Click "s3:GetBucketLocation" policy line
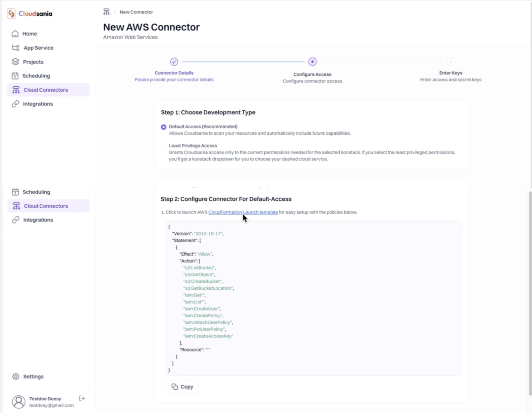This screenshot has width=532, height=413. [x=209, y=288]
